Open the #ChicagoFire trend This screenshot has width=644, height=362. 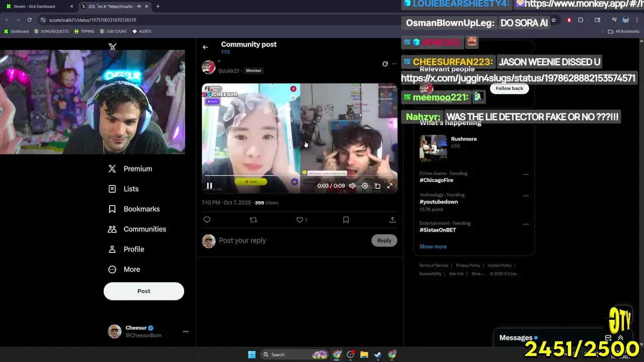[x=436, y=180]
